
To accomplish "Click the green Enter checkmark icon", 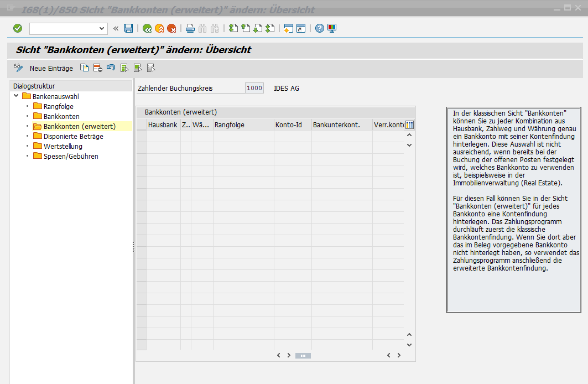I will pyautogui.click(x=18, y=28).
